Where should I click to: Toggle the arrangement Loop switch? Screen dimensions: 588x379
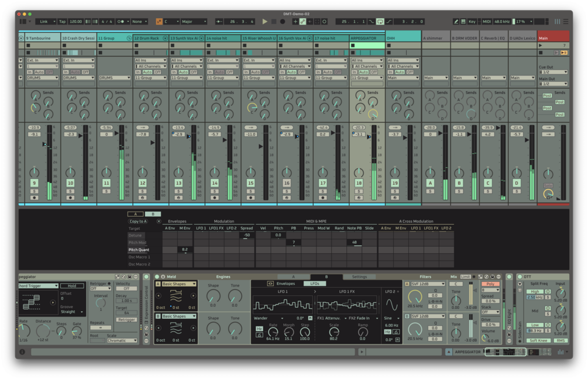coord(380,22)
